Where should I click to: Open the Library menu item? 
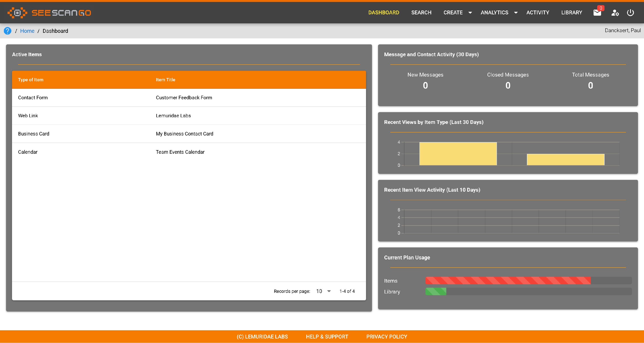(x=571, y=12)
